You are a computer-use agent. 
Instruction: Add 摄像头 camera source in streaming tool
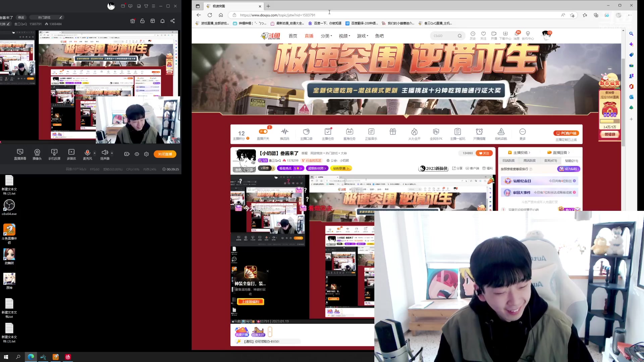pos(37,154)
